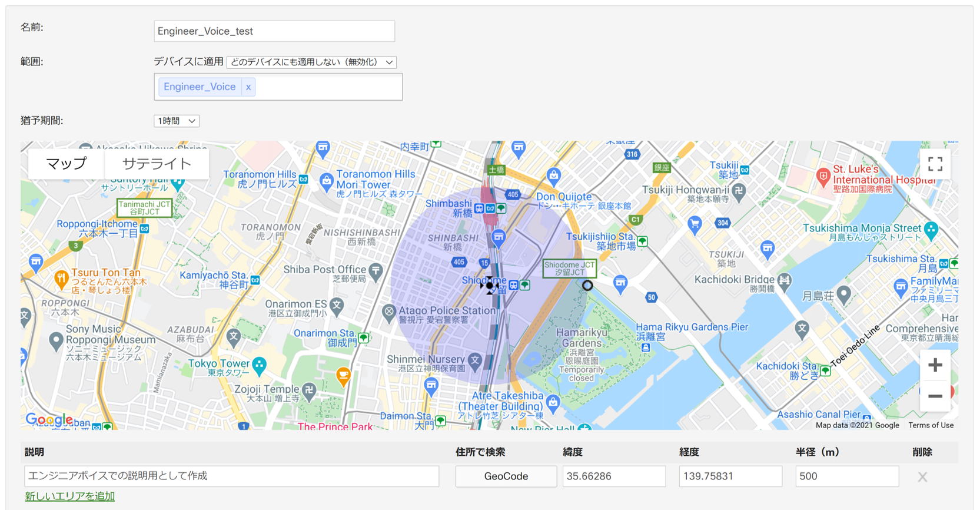Viewport: 980px width, 510px height.
Task: Click 新しいエリアを追加 link
Action: pos(70,496)
